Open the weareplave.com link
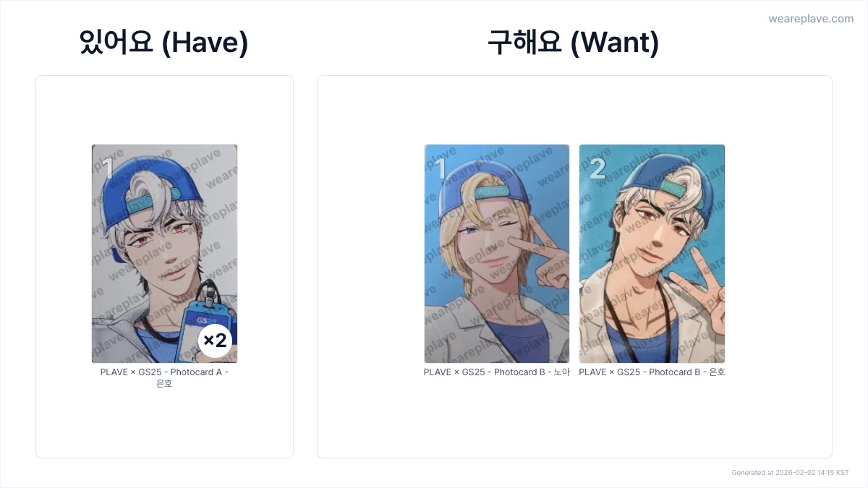The image size is (868, 488). click(811, 19)
